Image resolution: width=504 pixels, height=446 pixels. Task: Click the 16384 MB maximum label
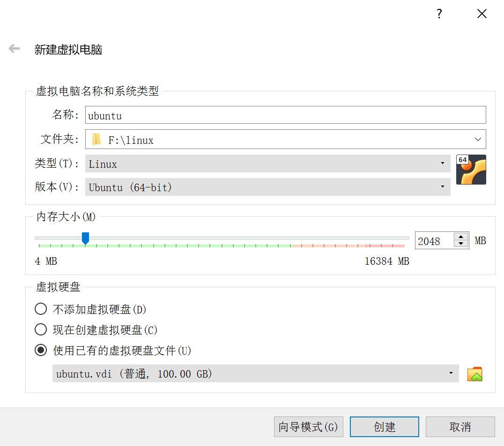tap(387, 261)
